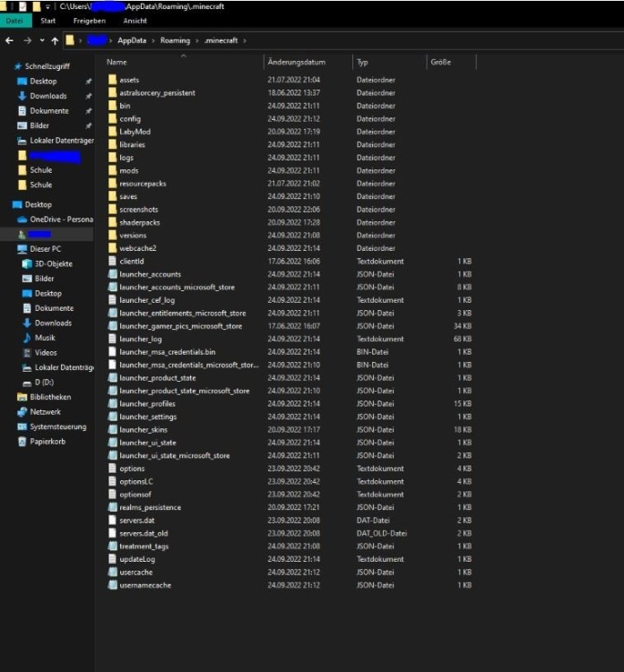The width and height of the screenshot is (624, 672).
Task: Open the Ansicht ribbon tab
Action: coord(135,21)
